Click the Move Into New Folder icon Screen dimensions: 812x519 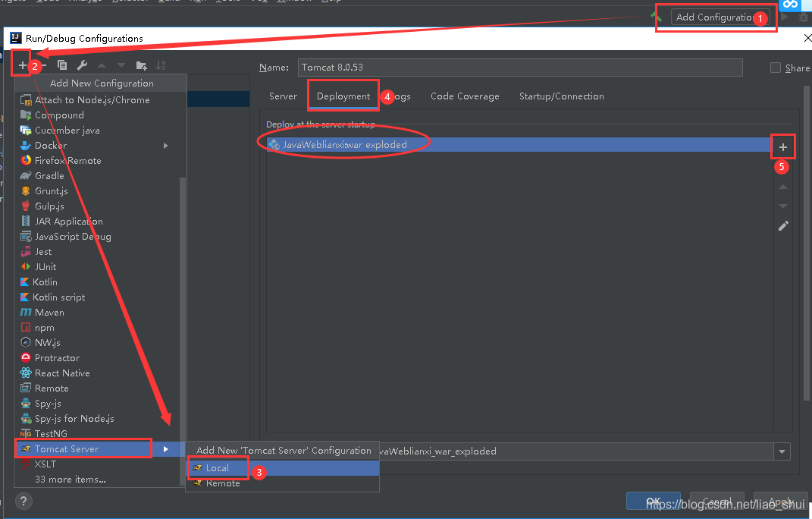pyautogui.click(x=141, y=65)
